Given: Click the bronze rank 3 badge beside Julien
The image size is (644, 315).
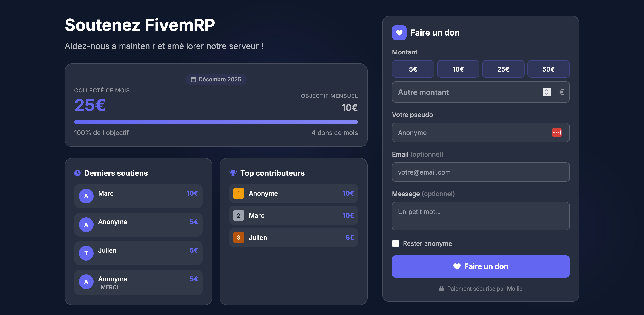Looking at the screenshot, I should click(238, 238).
